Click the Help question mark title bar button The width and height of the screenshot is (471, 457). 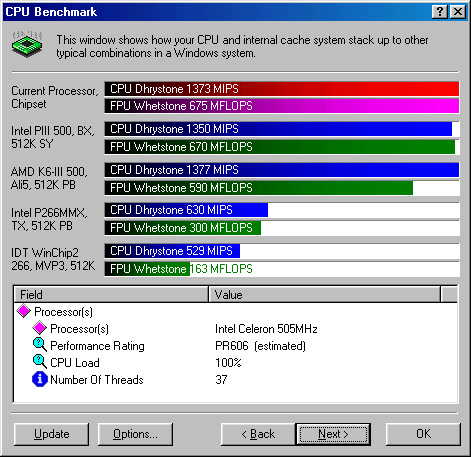[x=440, y=12]
